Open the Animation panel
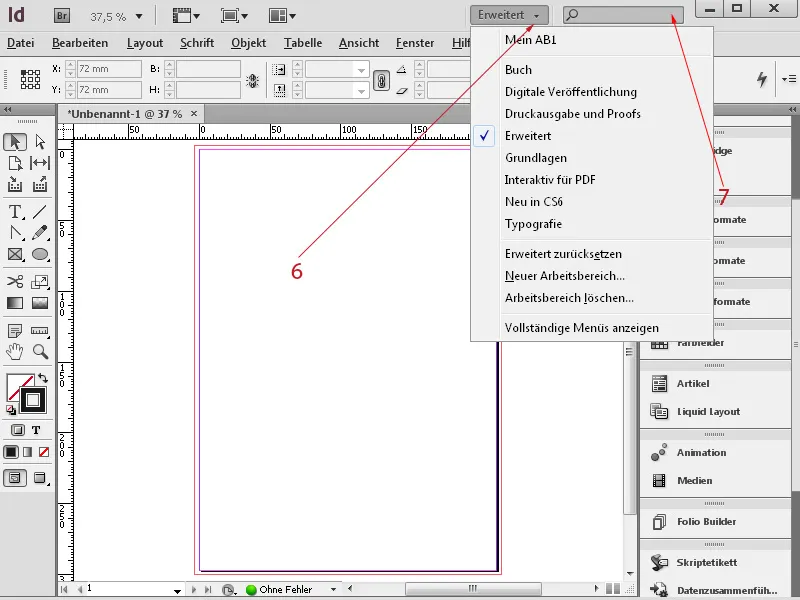 [x=700, y=453]
